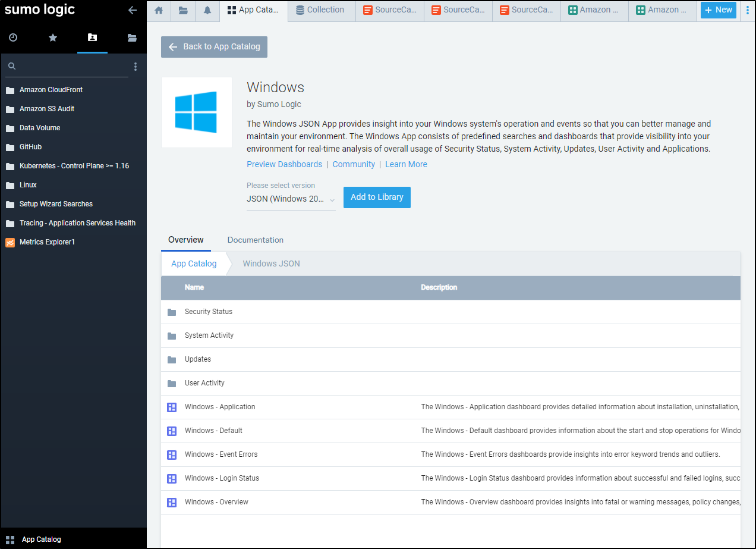Screen dimensions: 756x549
Task: Open the Personal folder tab icon
Action: [92, 37]
